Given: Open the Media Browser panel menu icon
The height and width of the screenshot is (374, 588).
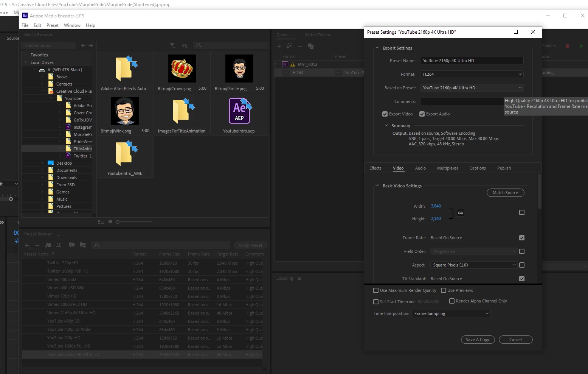Looking at the screenshot, I should click(59, 35).
